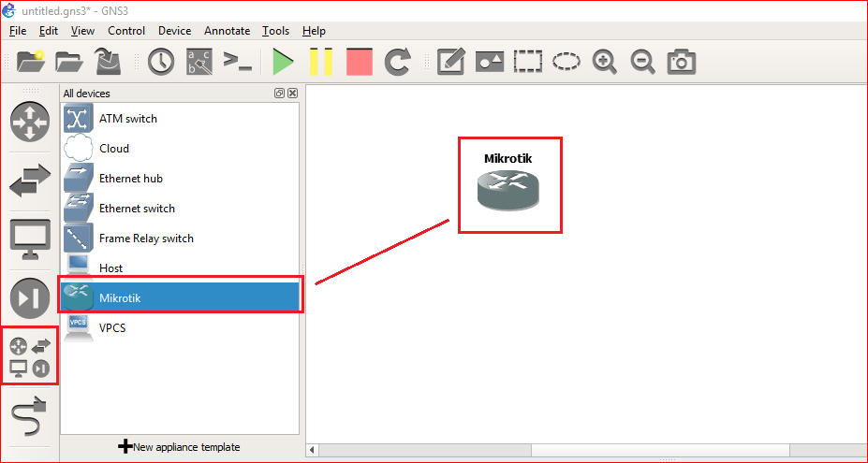Viewport: 868px width, 463px height.
Task: Draw an ellipse annotation
Action: point(566,62)
